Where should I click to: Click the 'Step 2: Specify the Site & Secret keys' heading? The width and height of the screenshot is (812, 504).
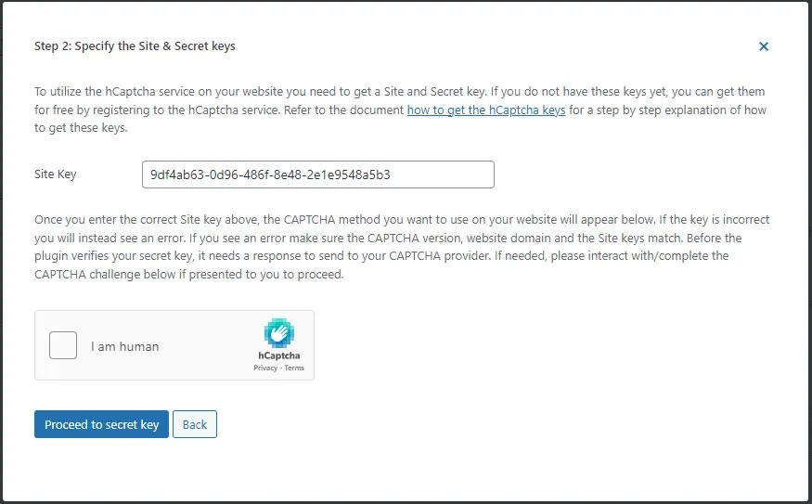click(135, 46)
